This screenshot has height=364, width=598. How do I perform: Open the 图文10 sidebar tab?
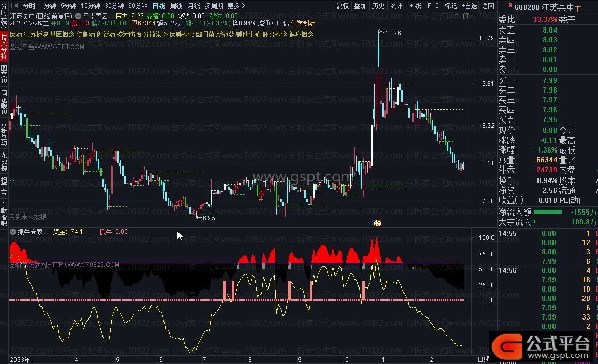click(4, 74)
